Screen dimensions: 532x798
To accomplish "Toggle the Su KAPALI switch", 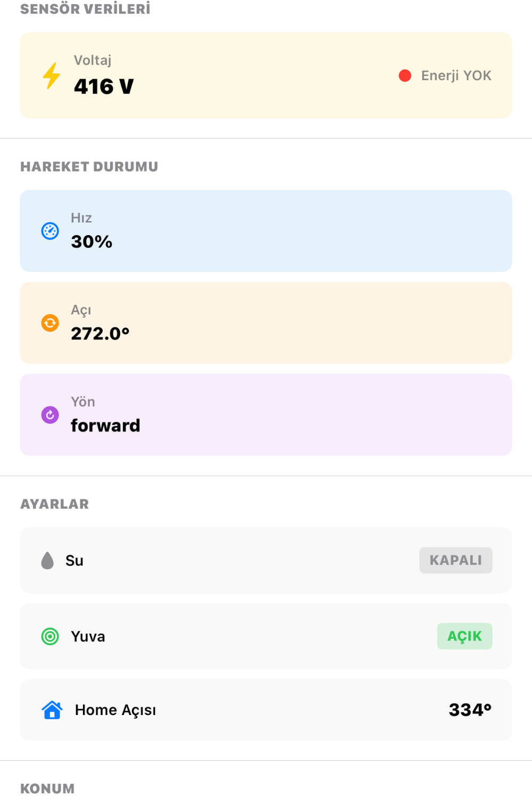I will [x=455, y=560].
